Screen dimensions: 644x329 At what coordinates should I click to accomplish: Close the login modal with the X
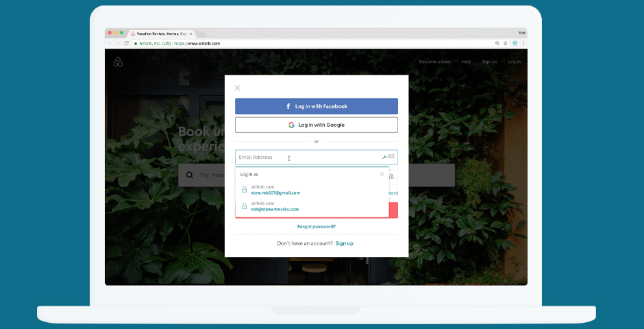point(238,88)
